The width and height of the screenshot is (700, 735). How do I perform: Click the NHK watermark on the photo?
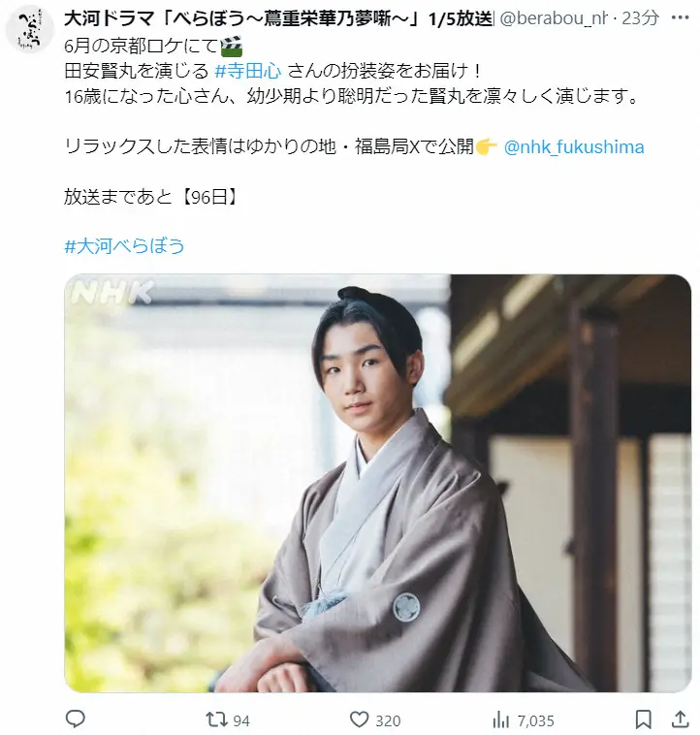pos(112,293)
